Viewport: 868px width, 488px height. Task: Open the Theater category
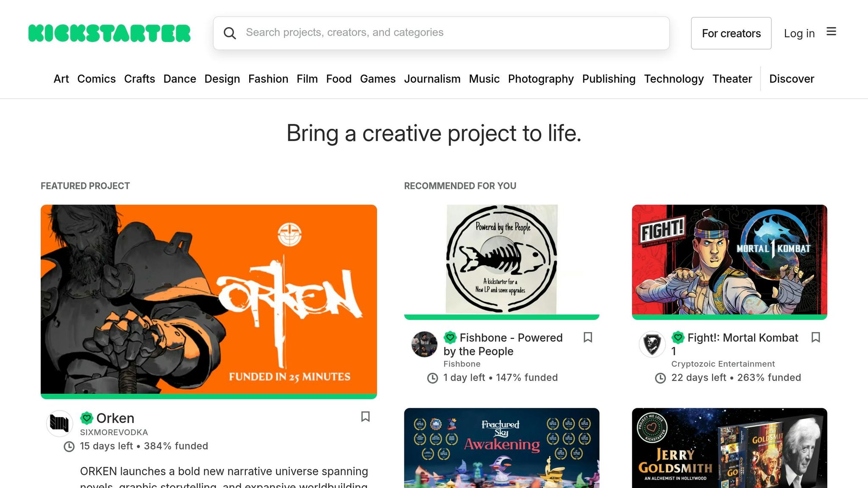point(732,79)
